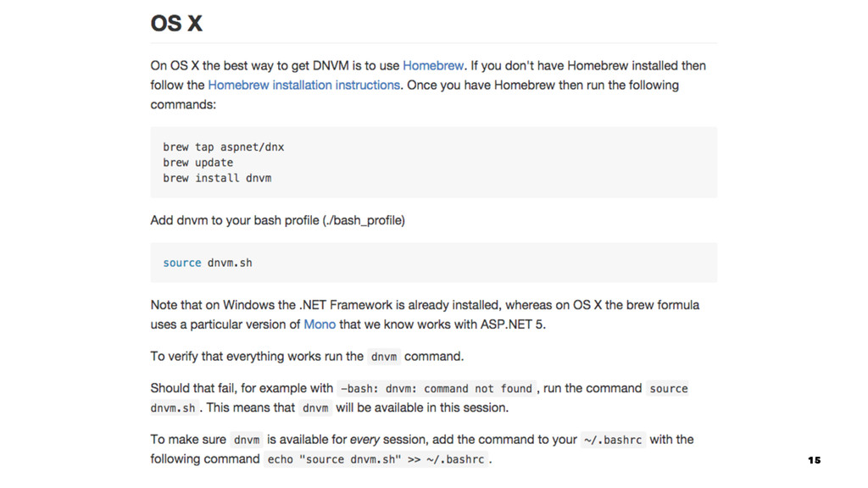
Task: Open the Homebrew link
Action: tap(433, 65)
